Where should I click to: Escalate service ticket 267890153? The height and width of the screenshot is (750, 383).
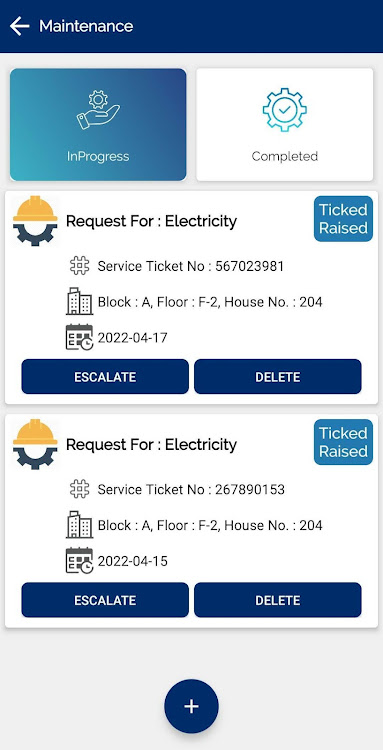(105, 600)
